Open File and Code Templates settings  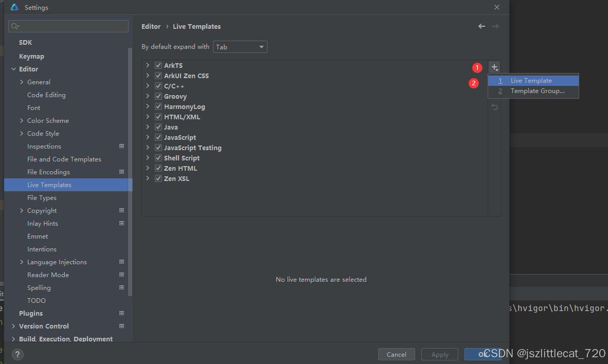click(x=64, y=159)
